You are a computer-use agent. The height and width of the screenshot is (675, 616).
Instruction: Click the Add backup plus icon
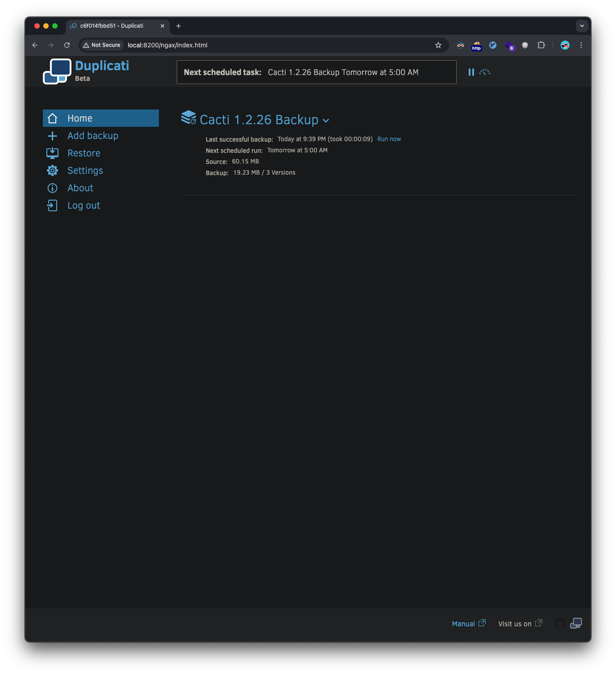pyautogui.click(x=52, y=135)
